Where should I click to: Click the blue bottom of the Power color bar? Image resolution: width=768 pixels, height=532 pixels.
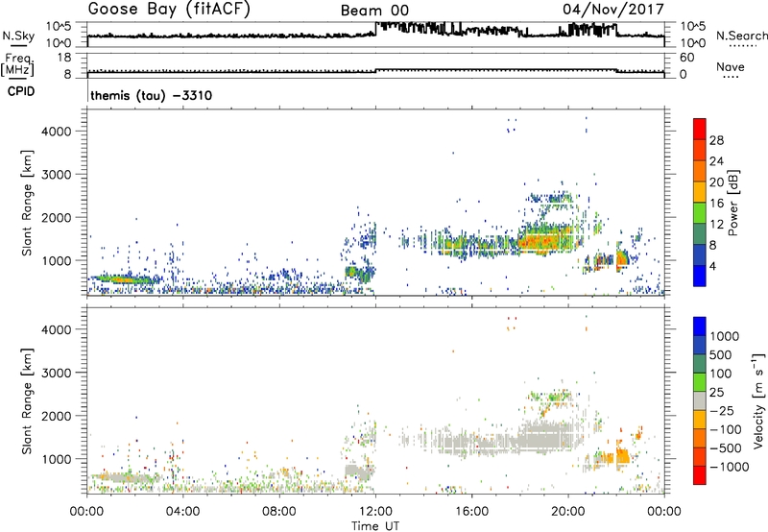pyautogui.click(x=700, y=277)
